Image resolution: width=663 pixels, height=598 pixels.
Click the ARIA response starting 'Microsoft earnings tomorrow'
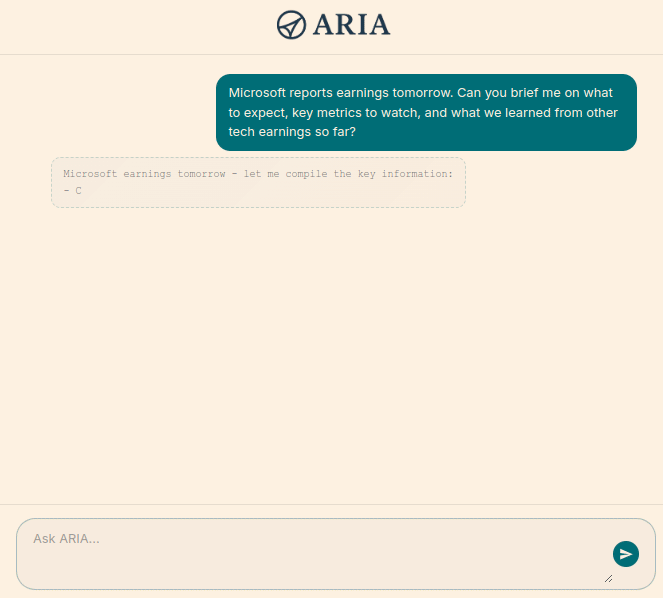258,182
